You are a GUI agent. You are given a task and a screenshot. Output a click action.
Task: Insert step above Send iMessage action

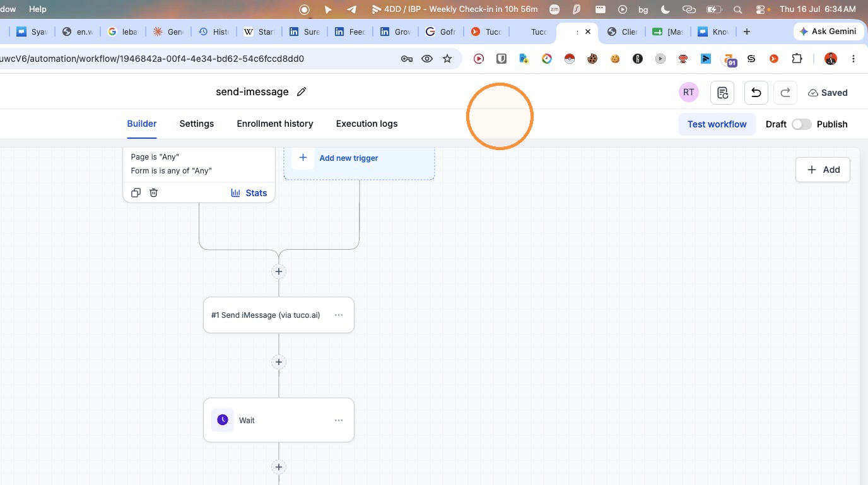(x=279, y=272)
